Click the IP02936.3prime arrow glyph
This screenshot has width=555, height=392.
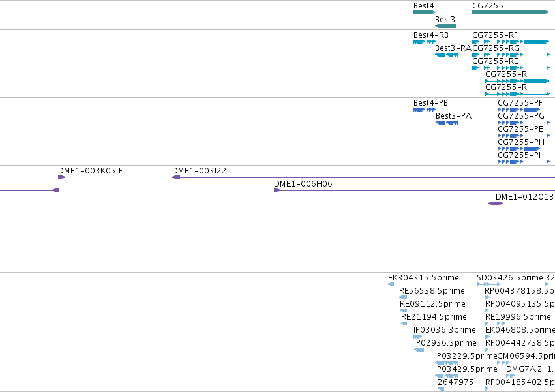(419, 350)
